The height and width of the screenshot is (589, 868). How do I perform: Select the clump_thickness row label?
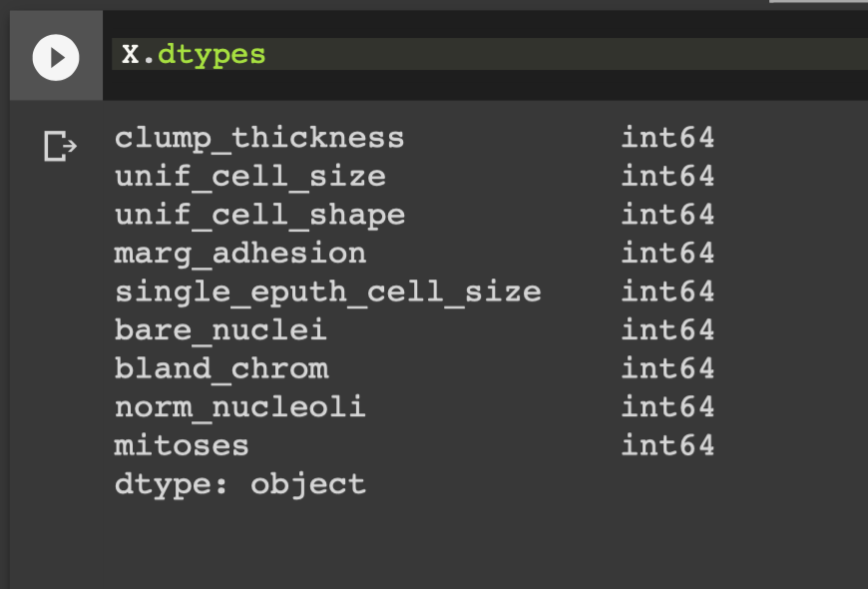point(259,139)
